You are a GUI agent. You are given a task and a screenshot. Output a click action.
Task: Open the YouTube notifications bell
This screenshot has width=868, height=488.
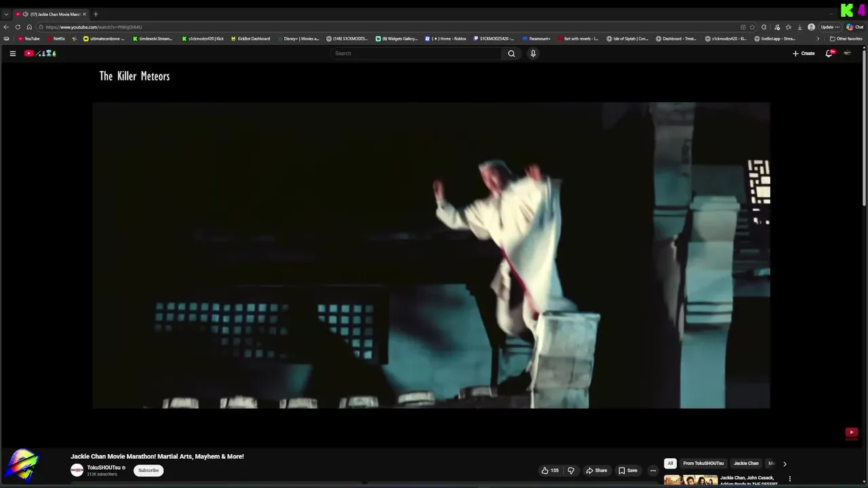pos(829,54)
